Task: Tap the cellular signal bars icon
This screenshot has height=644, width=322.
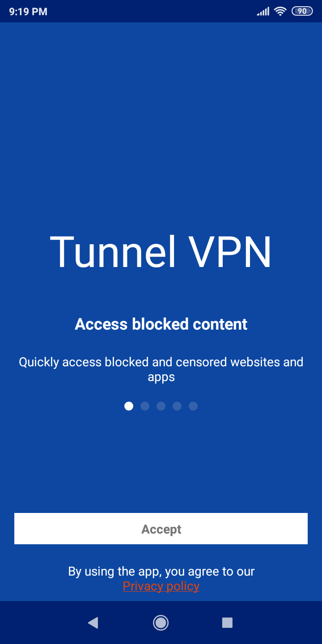Action: [x=263, y=11]
